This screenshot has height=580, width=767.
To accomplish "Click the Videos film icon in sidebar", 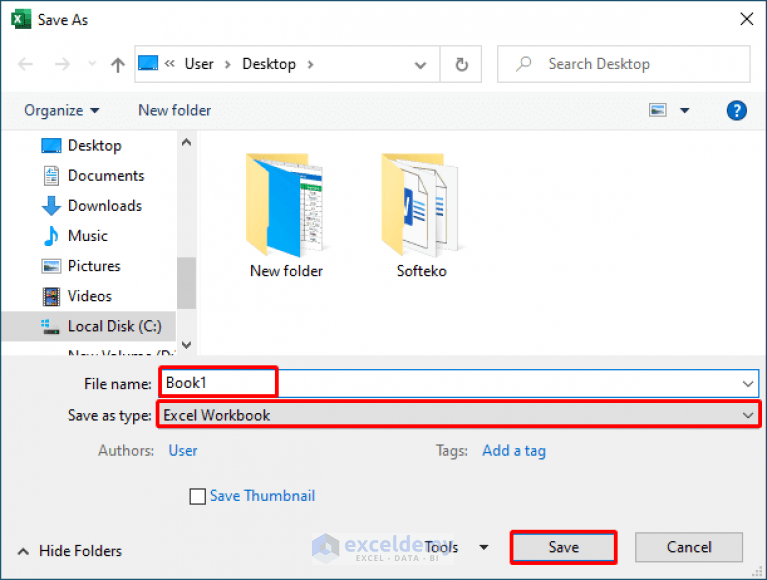I will (51, 296).
